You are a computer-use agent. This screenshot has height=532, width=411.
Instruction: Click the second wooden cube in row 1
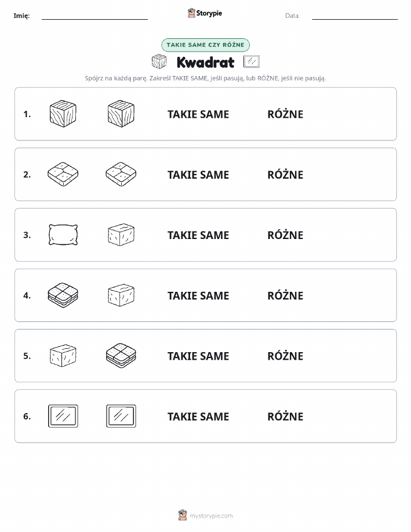121,114
